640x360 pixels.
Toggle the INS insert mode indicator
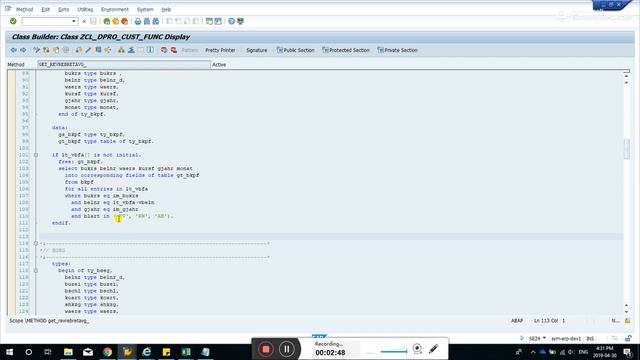[x=590, y=338]
